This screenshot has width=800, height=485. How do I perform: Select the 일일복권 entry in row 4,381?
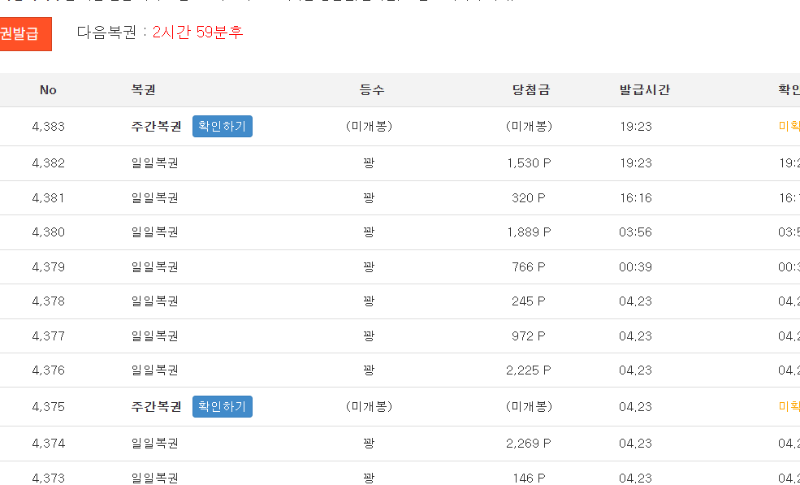(154, 198)
